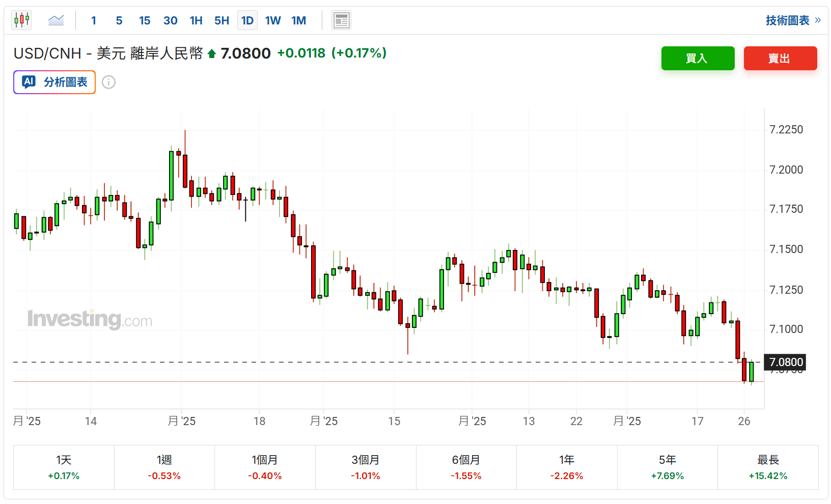
Task: Select the 1 minute interval
Action: [x=94, y=20]
